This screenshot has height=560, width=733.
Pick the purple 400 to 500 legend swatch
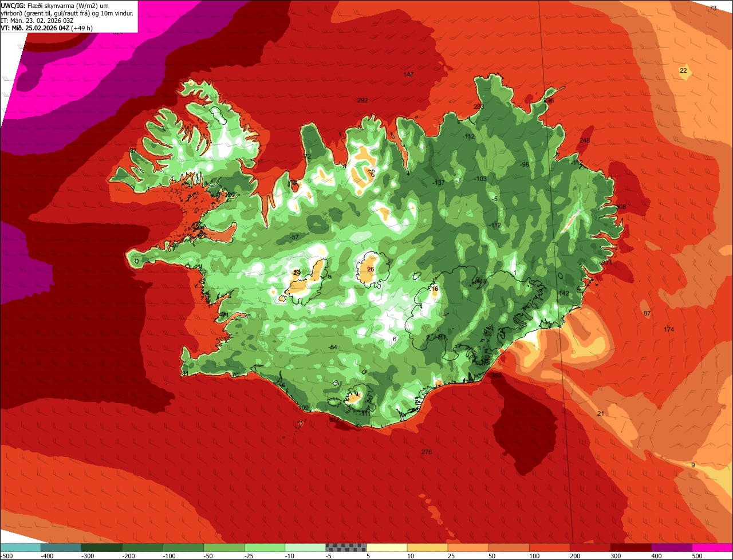point(672,547)
